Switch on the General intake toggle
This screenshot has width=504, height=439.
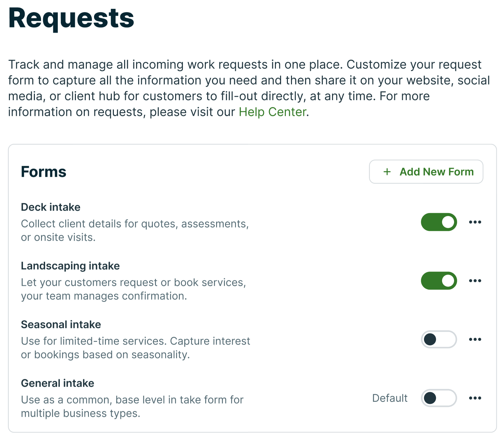[439, 398]
